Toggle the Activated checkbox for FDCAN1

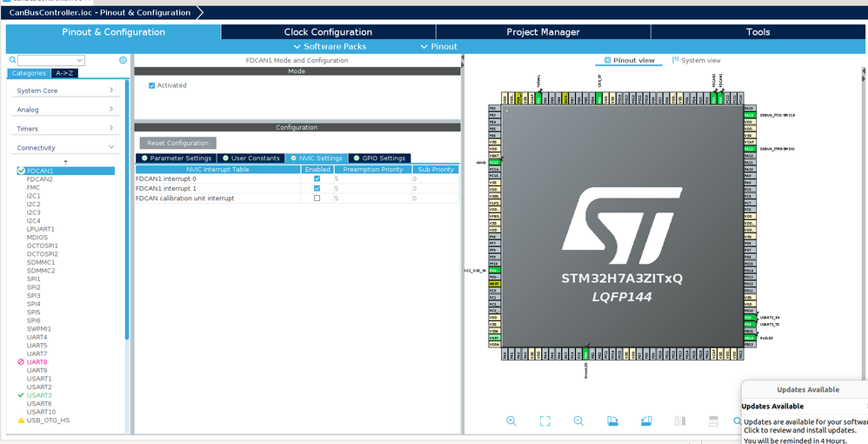click(151, 85)
